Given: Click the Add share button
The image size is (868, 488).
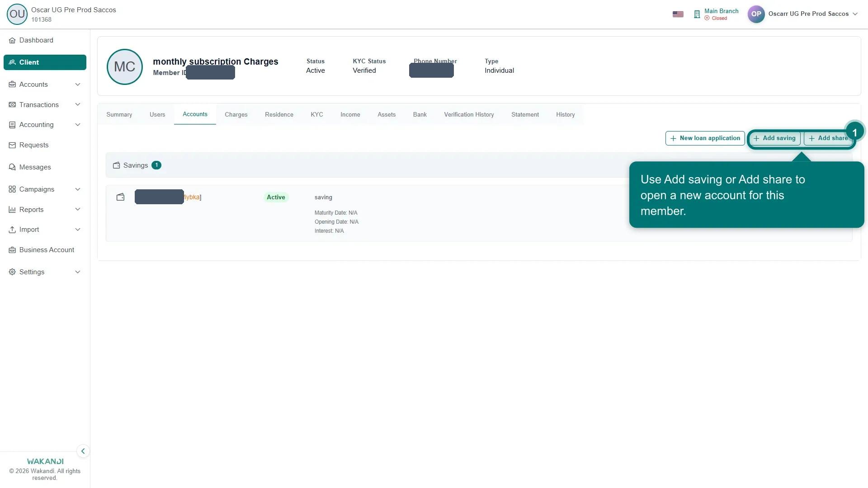Looking at the screenshot, I should point(828,138).
